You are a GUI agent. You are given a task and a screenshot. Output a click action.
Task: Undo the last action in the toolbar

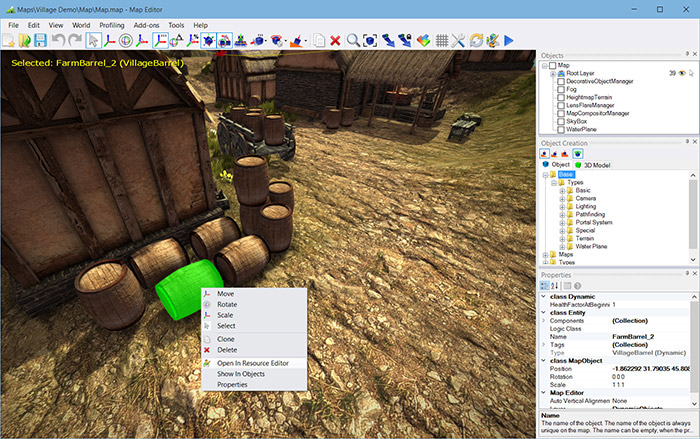pyautogui.click(x=58, y=41)
